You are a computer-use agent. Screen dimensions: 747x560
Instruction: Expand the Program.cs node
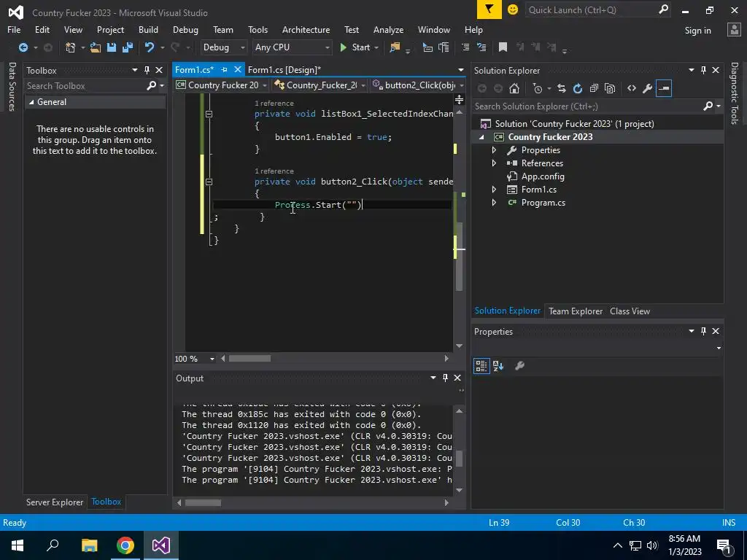(494, 203)
